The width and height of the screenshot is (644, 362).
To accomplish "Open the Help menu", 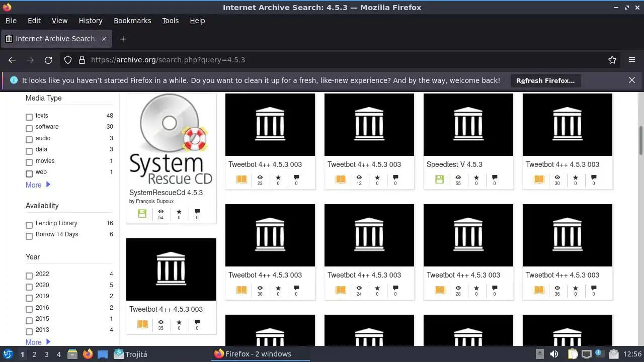I will (197, 21).
